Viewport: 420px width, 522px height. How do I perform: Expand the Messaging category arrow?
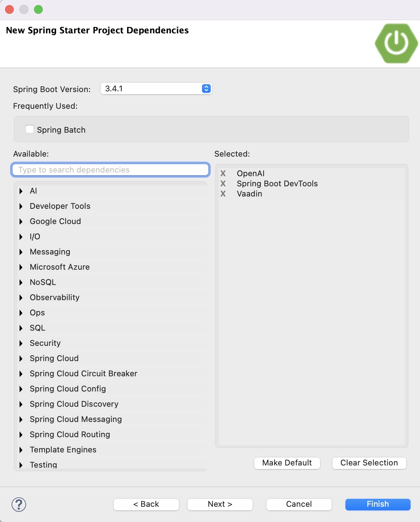coord(21,252)
